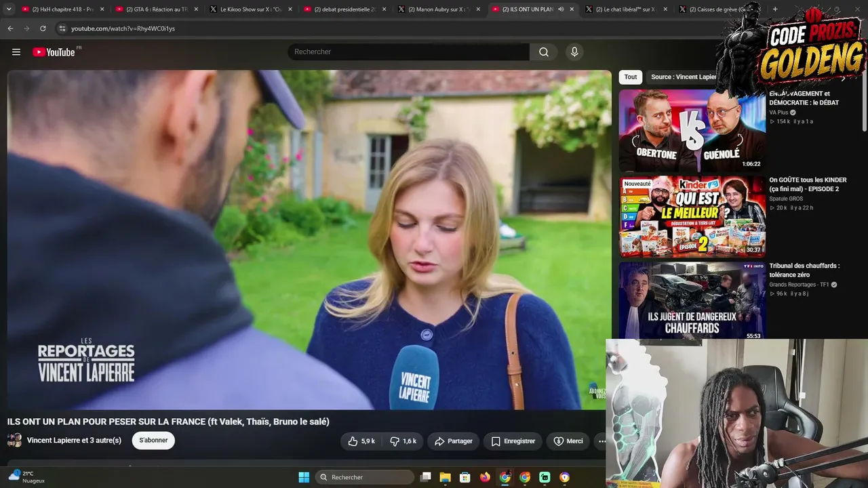Go forward in browser history

[x=26, y=28]
